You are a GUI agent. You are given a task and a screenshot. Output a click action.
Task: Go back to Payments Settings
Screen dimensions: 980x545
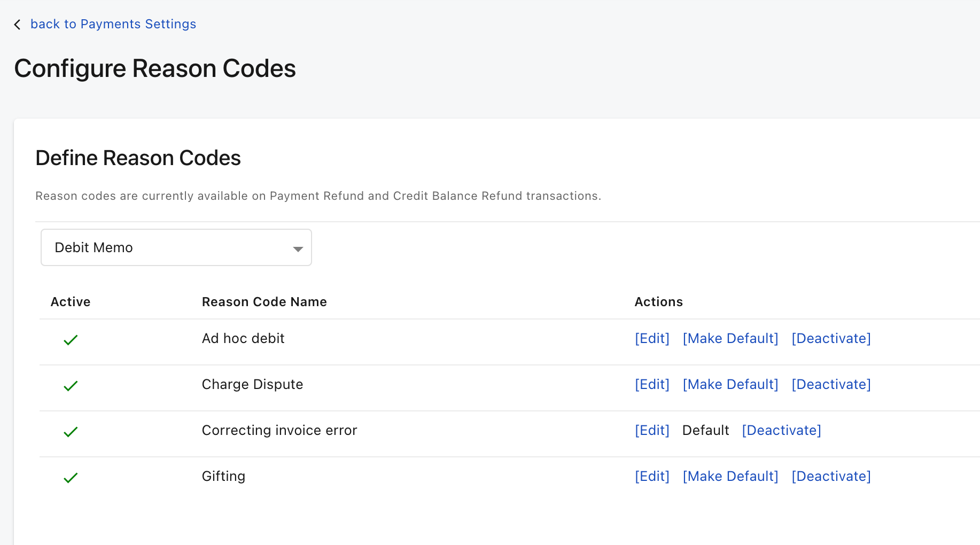coord(113,24)
